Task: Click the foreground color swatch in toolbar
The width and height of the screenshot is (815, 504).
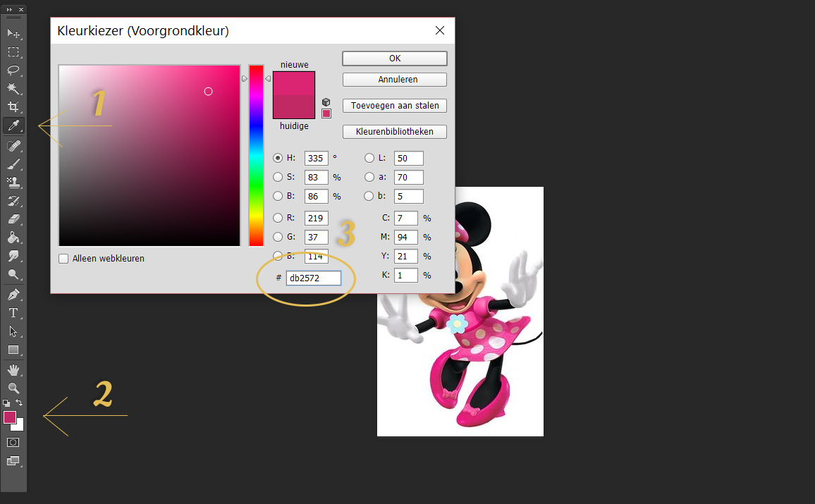Action: click(x=10, y=417)
